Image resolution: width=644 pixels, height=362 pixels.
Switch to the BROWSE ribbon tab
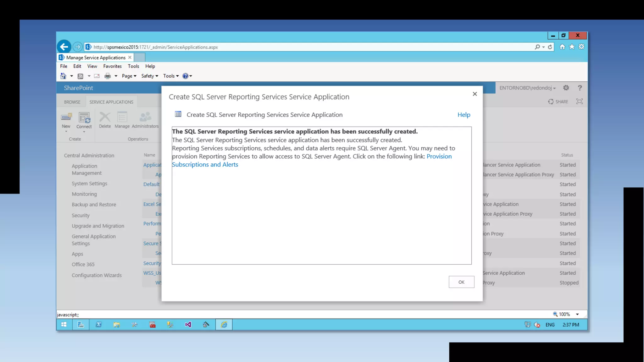[x=72, y=102]
